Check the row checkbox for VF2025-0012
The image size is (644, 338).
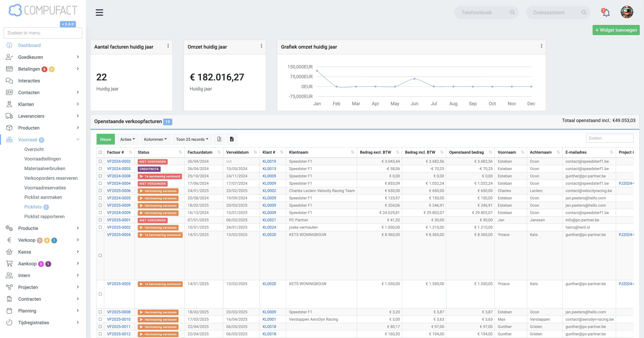point(100,334)
